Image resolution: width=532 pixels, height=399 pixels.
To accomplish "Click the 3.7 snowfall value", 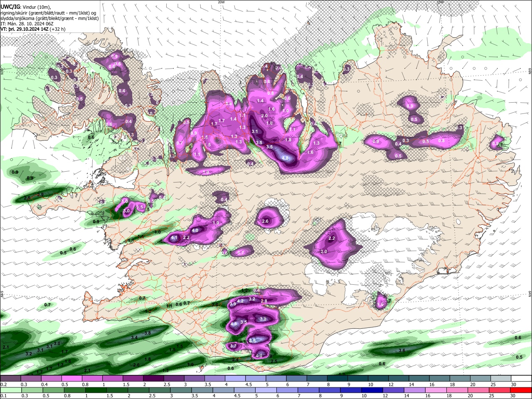I will pos(233,346).
